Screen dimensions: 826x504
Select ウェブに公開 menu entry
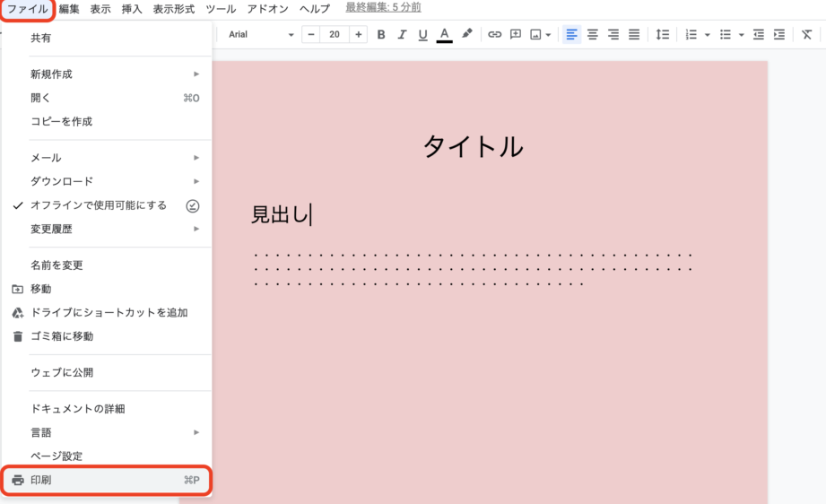point(107,373)
